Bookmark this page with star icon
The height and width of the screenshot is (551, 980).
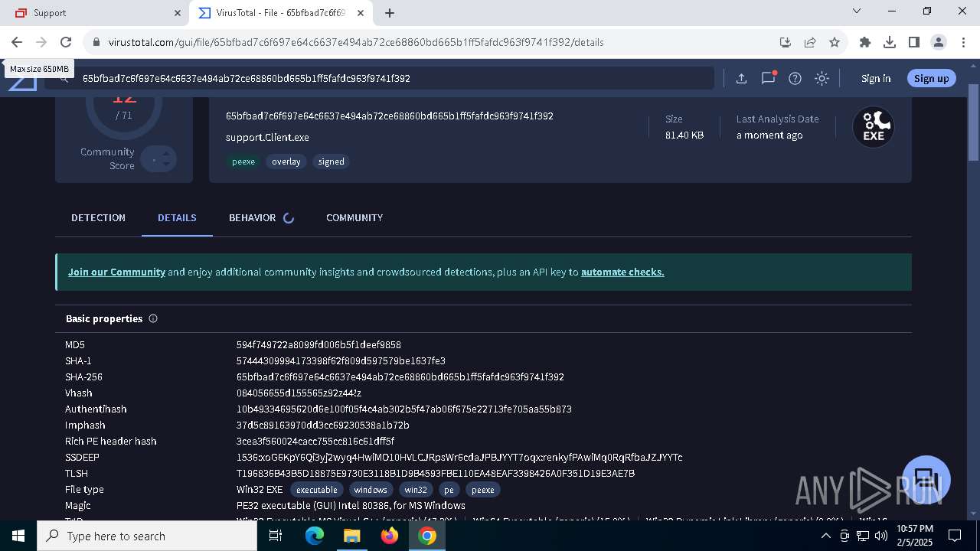[x=835, y=42]
